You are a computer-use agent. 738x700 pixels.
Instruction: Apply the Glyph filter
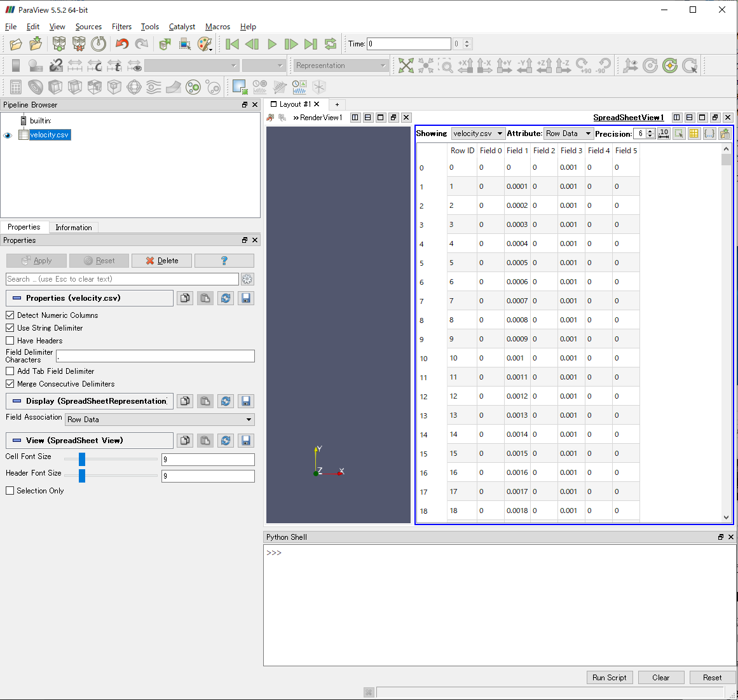pos(134,86)
